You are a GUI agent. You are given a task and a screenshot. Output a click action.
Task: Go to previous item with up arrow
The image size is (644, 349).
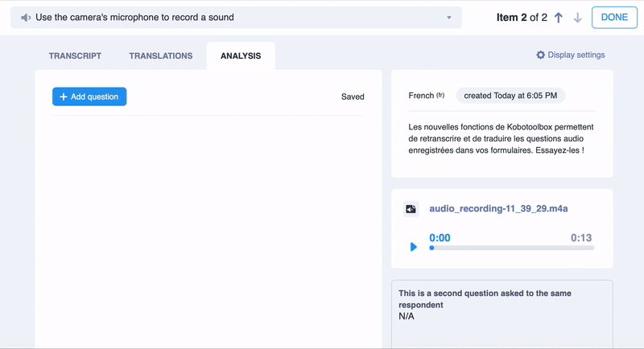click(558, 18)
